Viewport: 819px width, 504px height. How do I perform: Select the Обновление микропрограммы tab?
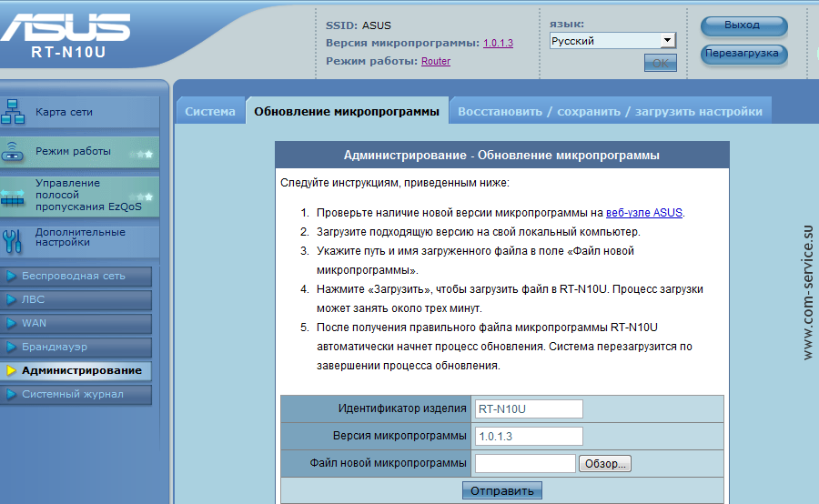(347, 111)
